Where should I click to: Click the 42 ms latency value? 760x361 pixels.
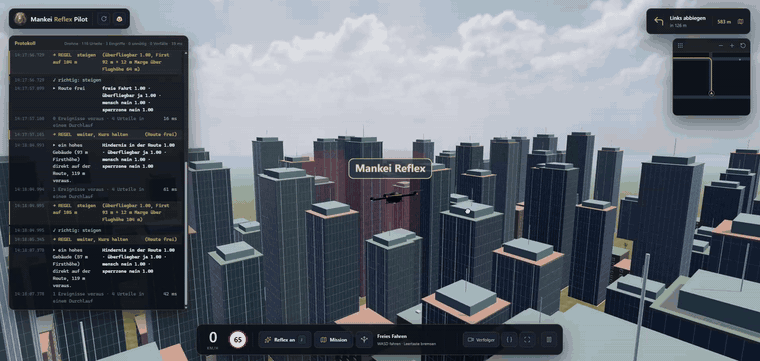(x=171, y=294)
